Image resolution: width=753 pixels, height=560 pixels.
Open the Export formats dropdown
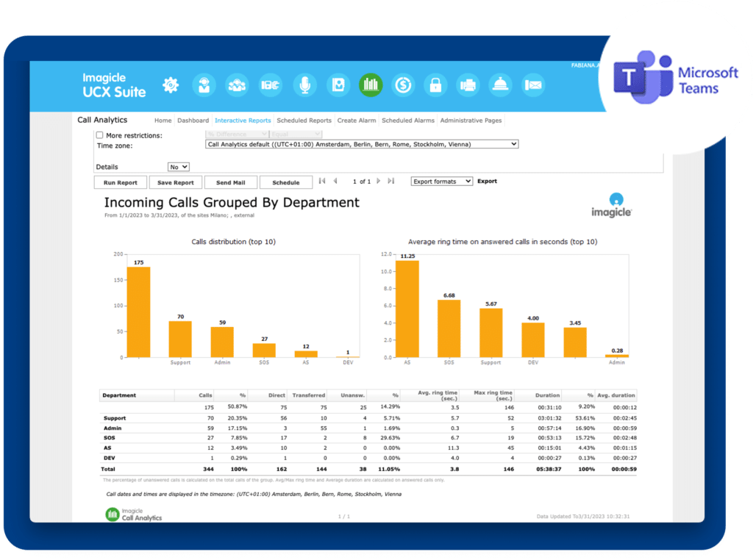pyautogui.click(x=441, y=182)
